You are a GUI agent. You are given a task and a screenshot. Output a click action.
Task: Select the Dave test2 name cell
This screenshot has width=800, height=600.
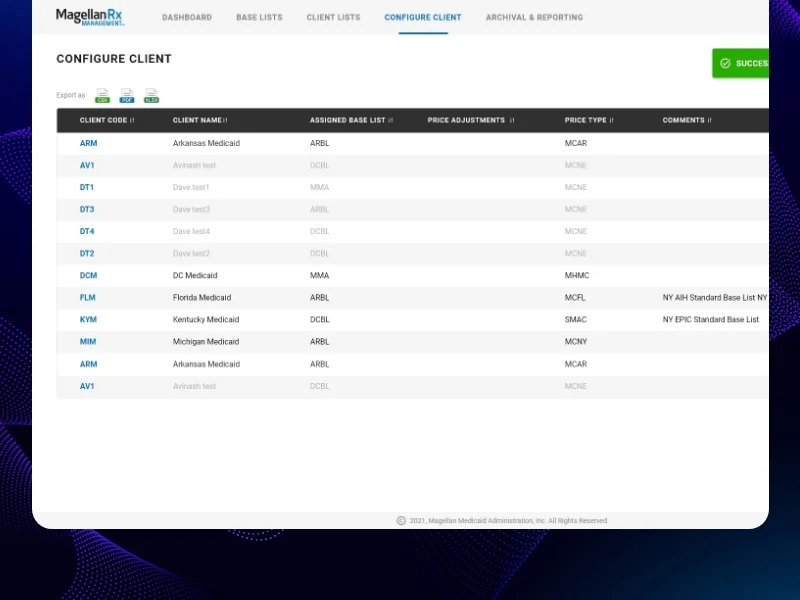[191, 254]
